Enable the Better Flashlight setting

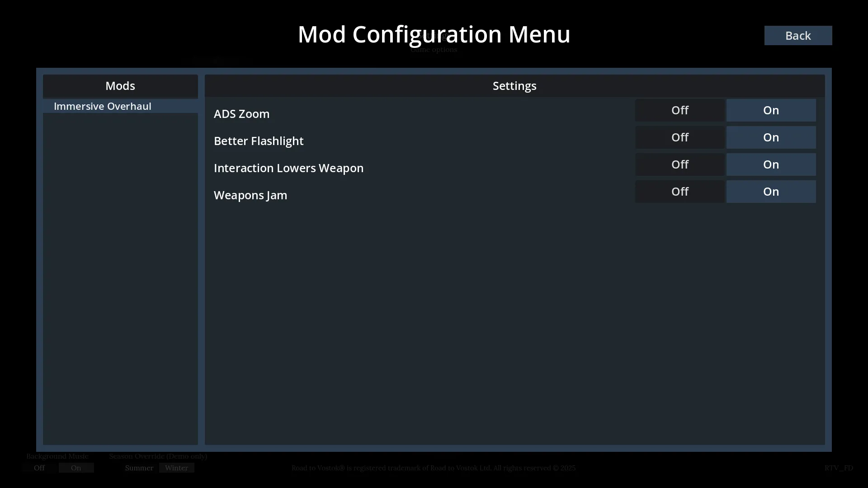(771, 137)
